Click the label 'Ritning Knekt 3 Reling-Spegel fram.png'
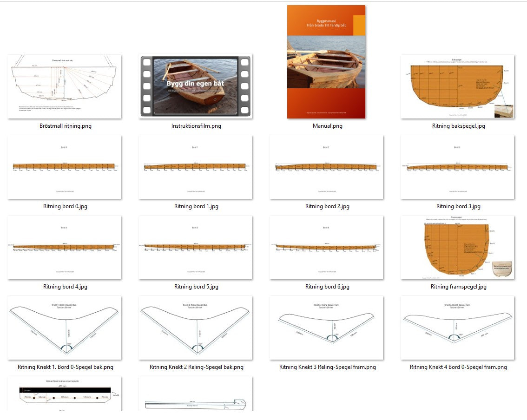 (x=328, y=367)
